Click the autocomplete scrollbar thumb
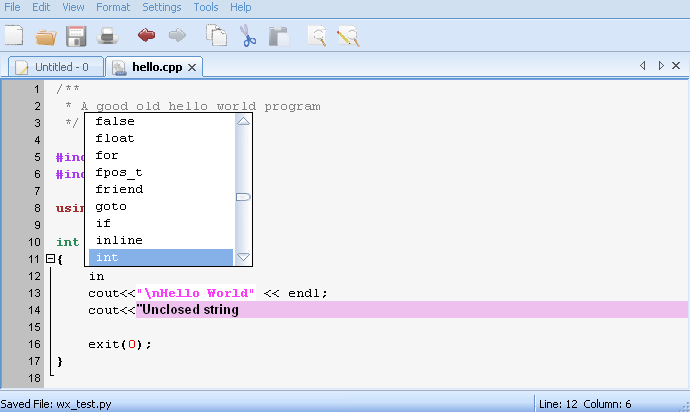Viewport: 690px width, 412px height. pyautogui.click(x=243, y=197)
